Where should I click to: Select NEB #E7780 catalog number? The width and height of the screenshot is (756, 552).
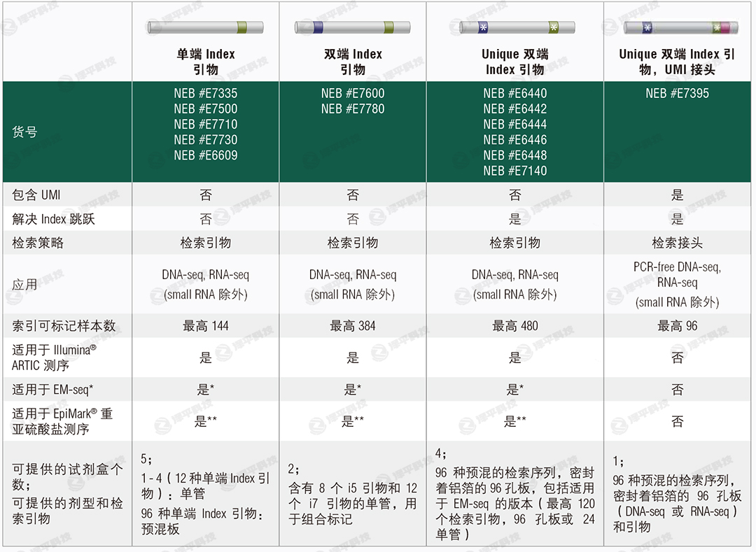point(353,108)
